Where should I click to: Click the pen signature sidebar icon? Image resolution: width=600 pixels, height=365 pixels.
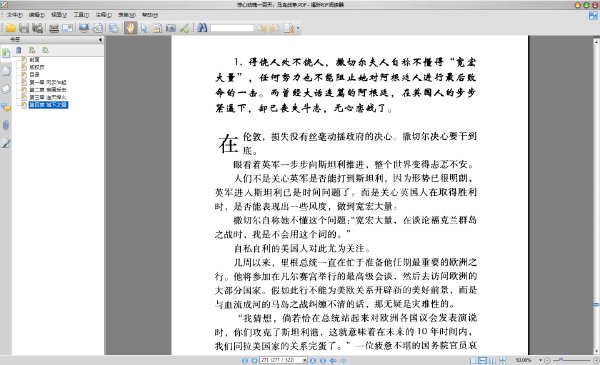(x=6, y=143)
